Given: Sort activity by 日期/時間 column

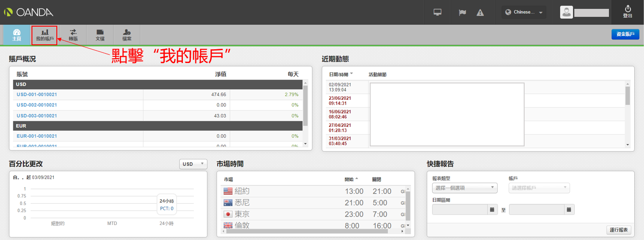Looking at the screenshot, I should [340, 74].
